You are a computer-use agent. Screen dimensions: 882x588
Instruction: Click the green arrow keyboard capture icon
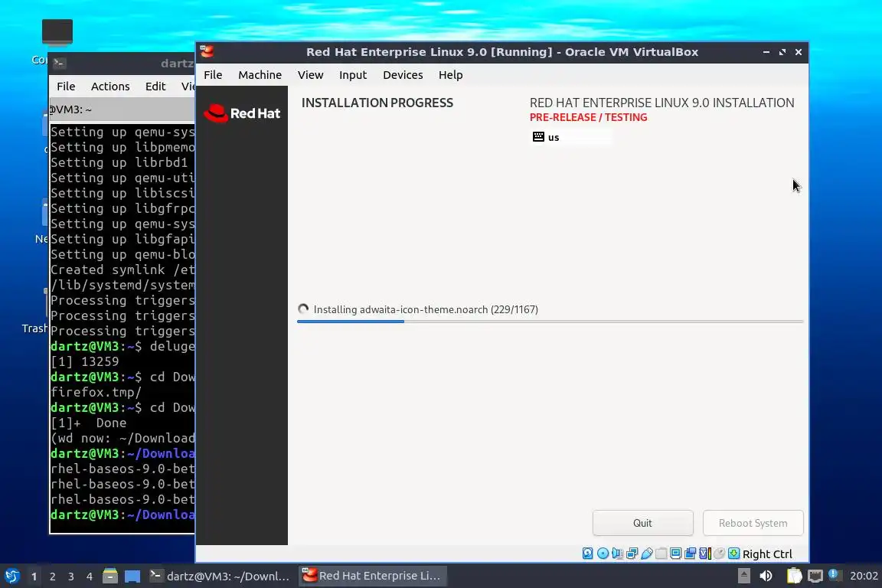(x=733, y=554)
